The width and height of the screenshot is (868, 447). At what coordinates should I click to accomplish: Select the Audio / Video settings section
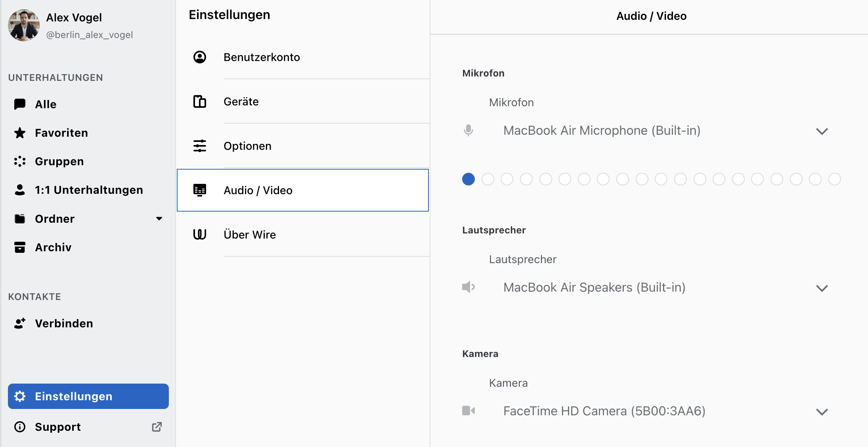[x=303, y=190]
